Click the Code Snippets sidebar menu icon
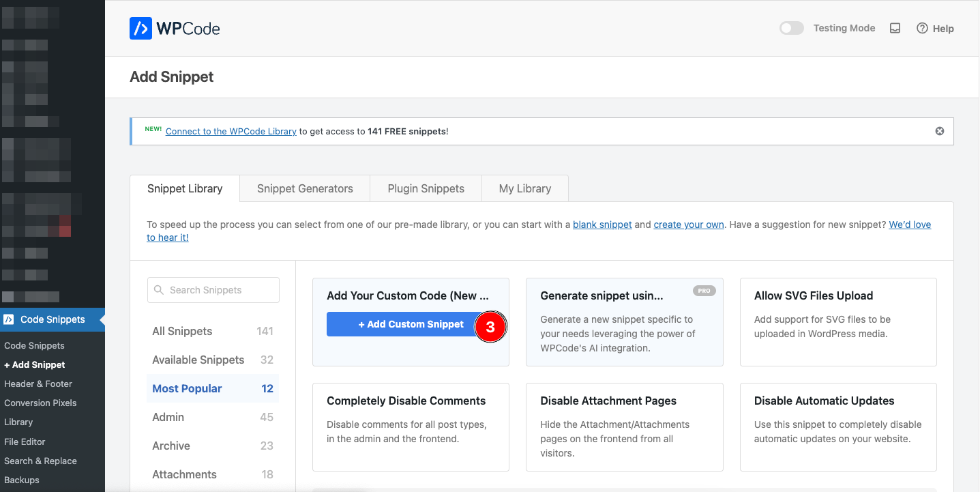Screen dimensions: 980x492 coord(9,319)
